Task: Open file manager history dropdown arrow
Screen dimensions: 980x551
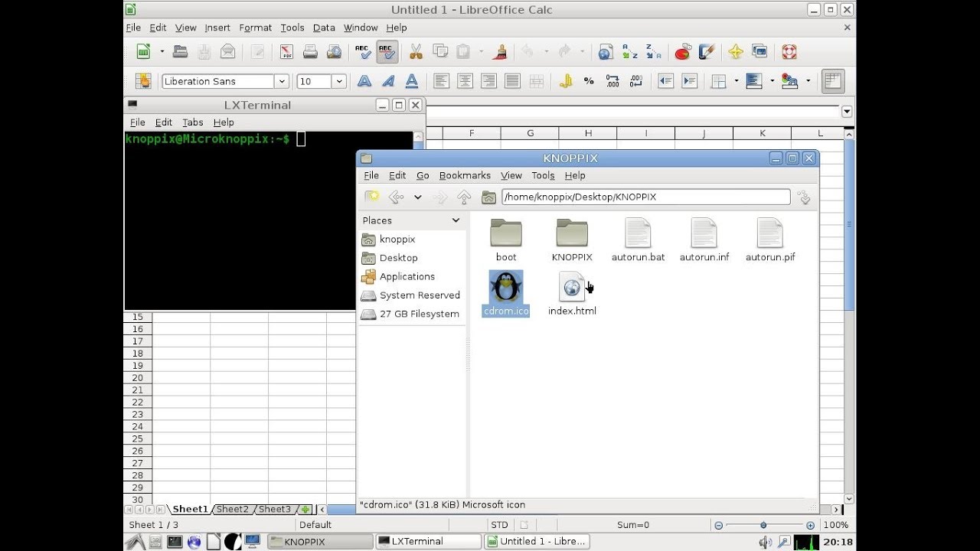Action: pos(417,197)
